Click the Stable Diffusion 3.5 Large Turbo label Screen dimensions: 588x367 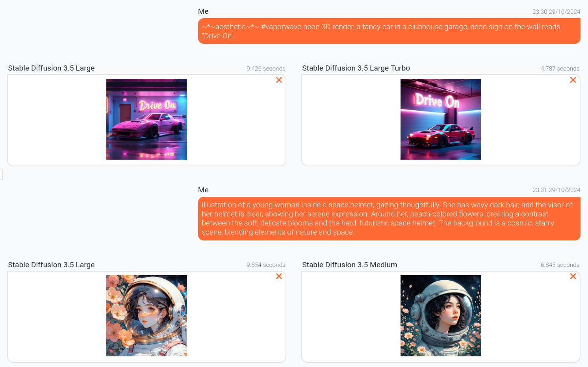[356, 68]
